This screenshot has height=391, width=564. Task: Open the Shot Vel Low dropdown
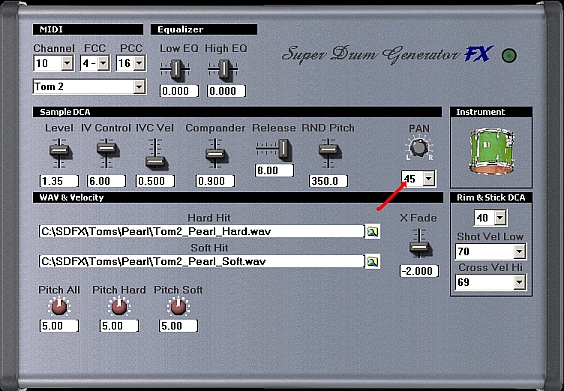(x=519, y=251)
